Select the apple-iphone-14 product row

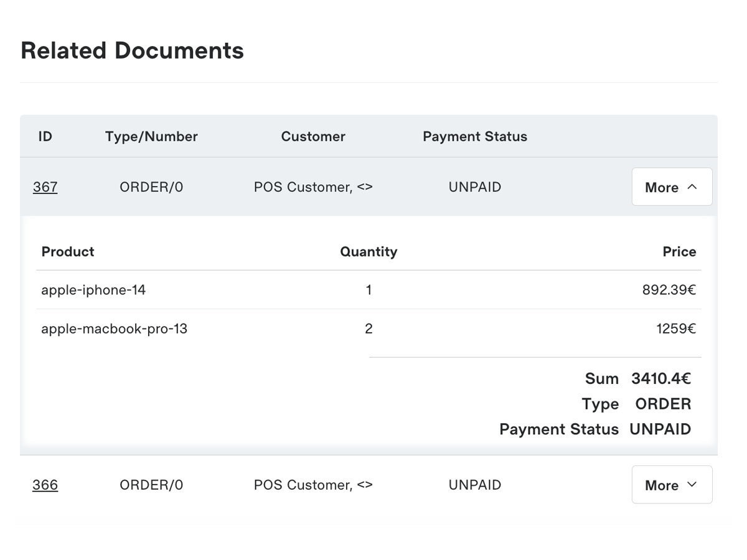tap(93, 290)
